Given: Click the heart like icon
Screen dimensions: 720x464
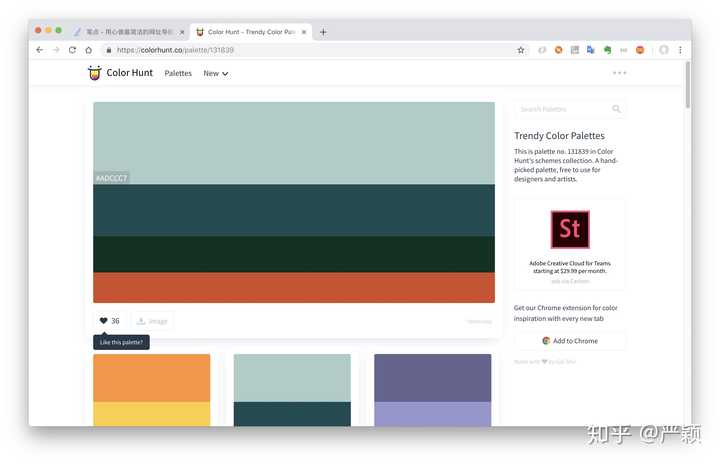Looking at the screenshot, I should [103, 321].
